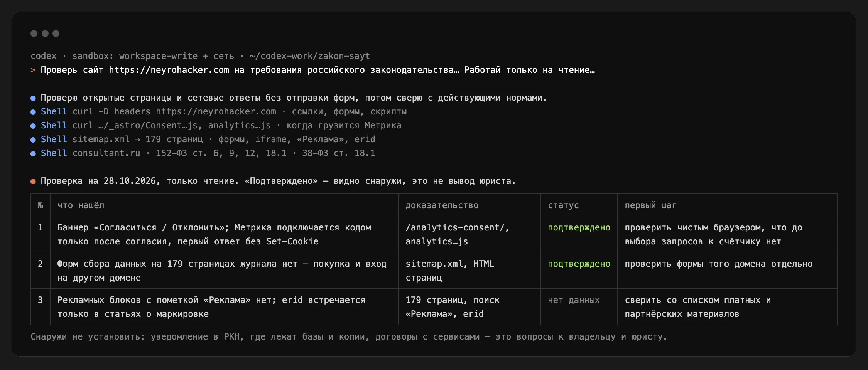868x370 pixels.
Task: Click the blue bullet beside the consultant.ru Shell line
Action: pyautogui.click(x=33, y=153)
